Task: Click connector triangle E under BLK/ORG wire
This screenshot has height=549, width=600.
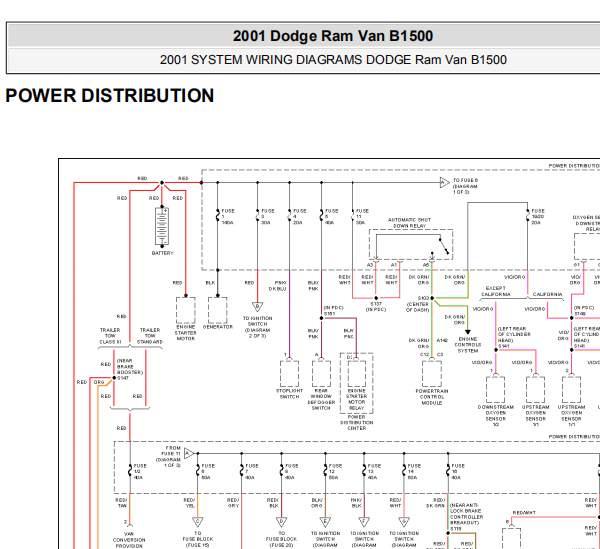Action: click(x=325, y=521)
